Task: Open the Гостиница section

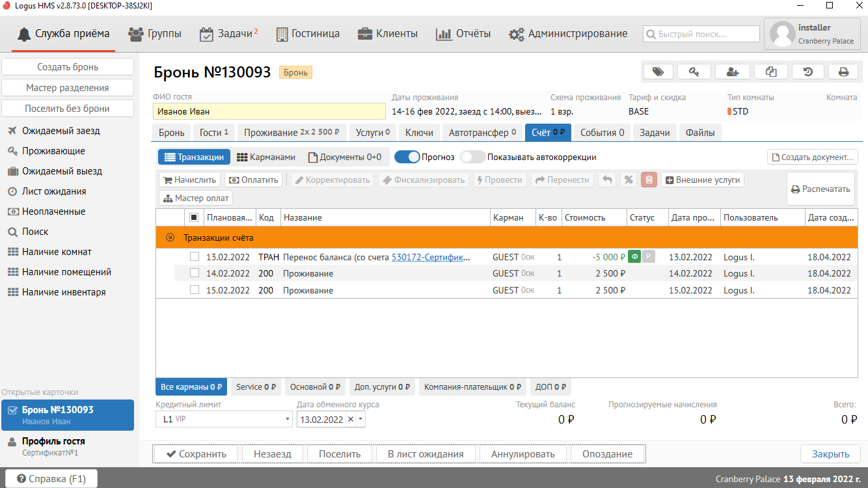Action: [308, 34]
